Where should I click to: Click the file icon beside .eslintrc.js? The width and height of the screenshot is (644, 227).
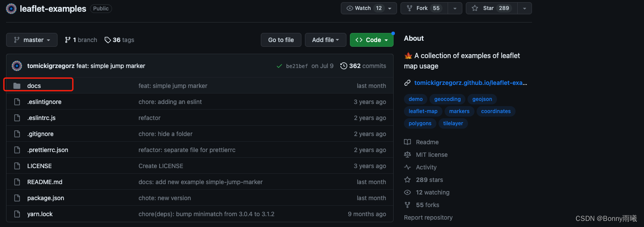point(17,118)
